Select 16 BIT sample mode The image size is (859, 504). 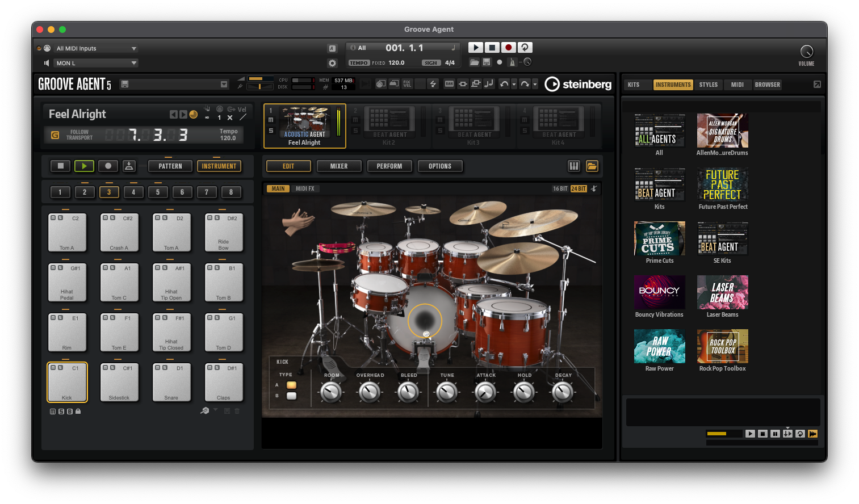(560, 188)
